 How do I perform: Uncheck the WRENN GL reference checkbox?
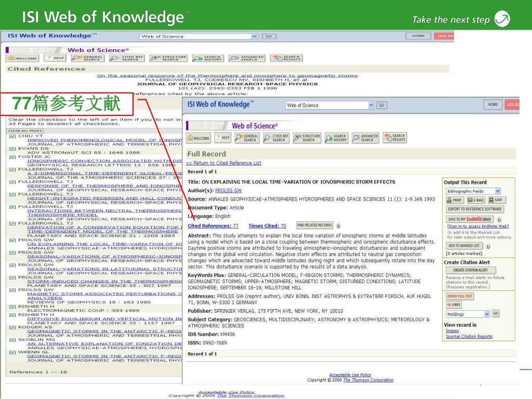[x=12, y=353]
